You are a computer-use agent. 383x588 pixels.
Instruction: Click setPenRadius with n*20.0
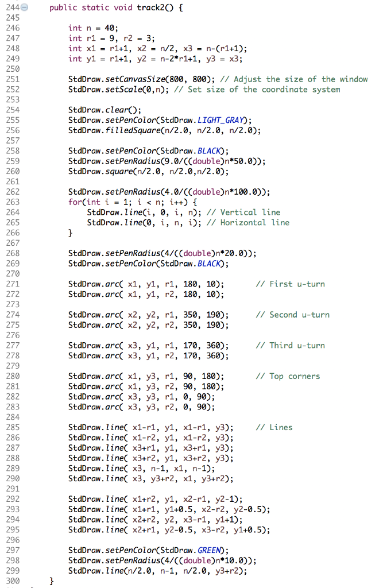point(162,253)
